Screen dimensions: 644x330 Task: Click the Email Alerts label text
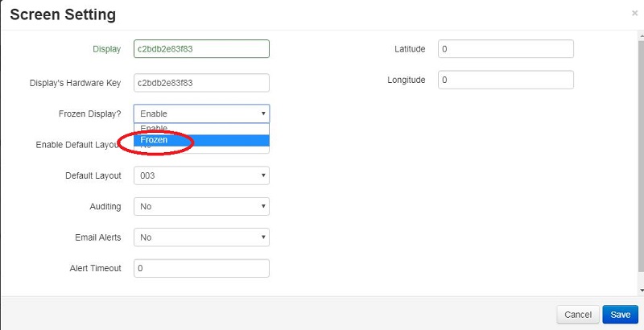(x=97, y=237)
